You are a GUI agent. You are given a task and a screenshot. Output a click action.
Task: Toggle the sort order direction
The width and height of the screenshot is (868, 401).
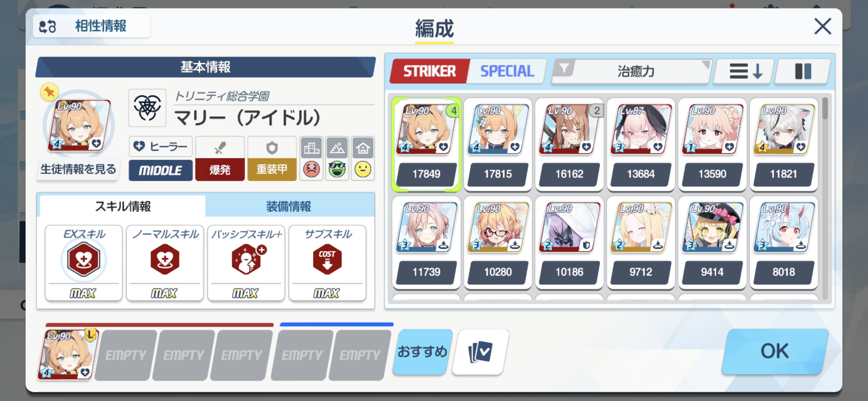(x=744, y=71)
